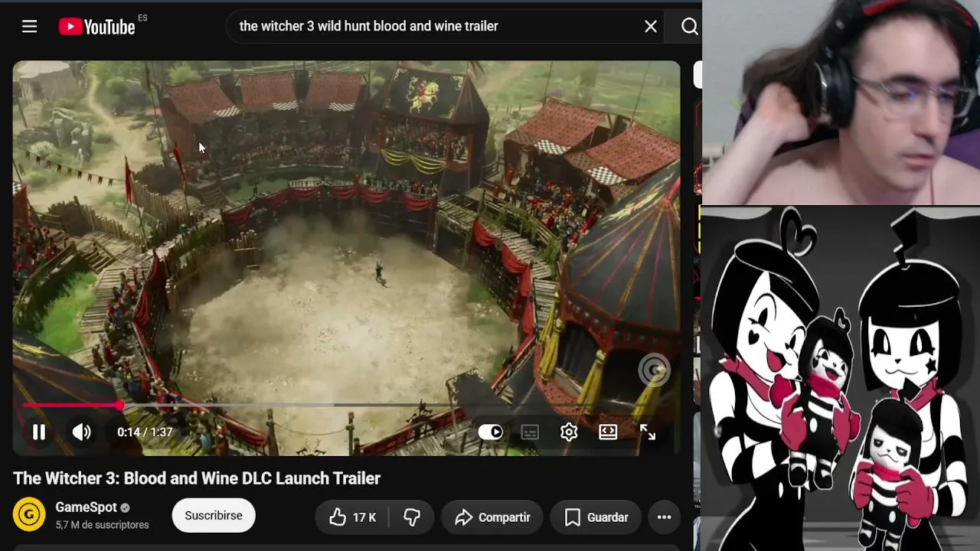Switch to theater mode

[x=608, y=432]
